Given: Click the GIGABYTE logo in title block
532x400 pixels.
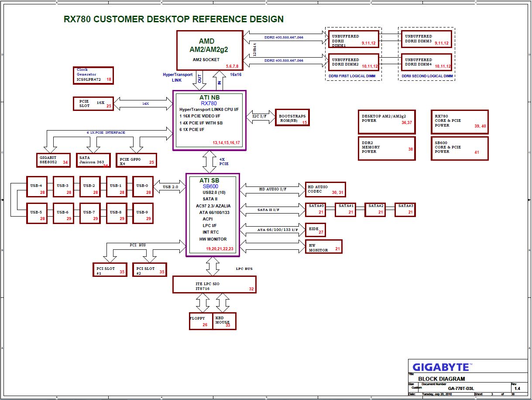Looking at the screenshot, I should [x=442, y=367].
